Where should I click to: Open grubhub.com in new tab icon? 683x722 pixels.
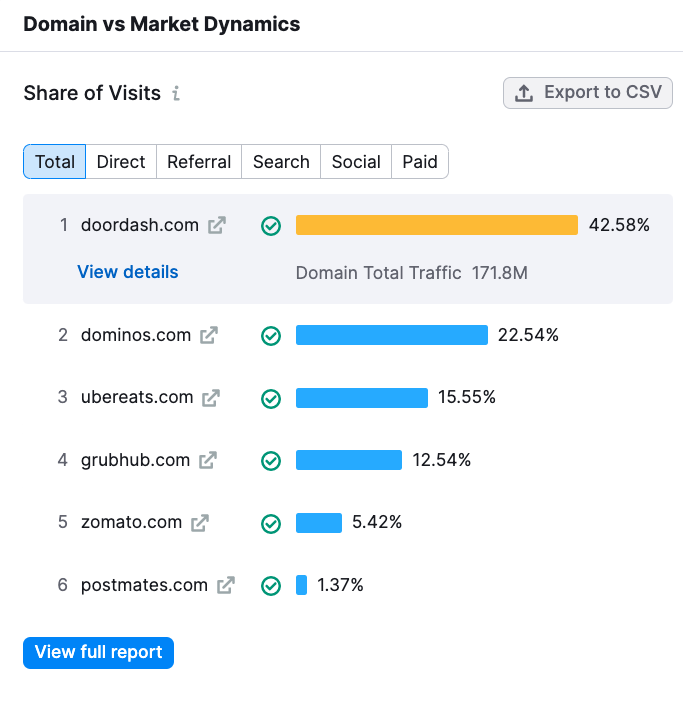click(x=207, y=461)
